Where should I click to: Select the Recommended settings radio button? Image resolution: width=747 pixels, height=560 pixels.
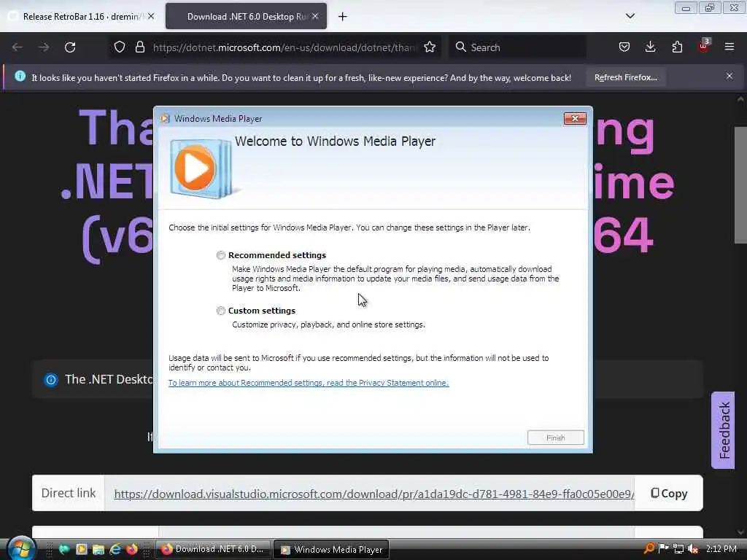(220, 255)
